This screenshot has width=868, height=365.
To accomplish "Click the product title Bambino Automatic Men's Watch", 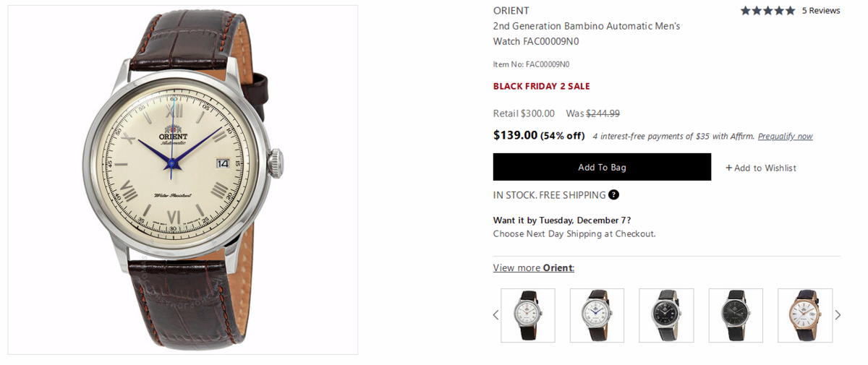I will coord(586,33).
